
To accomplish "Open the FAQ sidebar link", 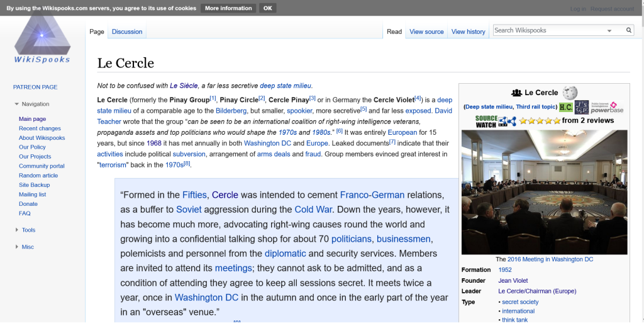I will 25,213.
